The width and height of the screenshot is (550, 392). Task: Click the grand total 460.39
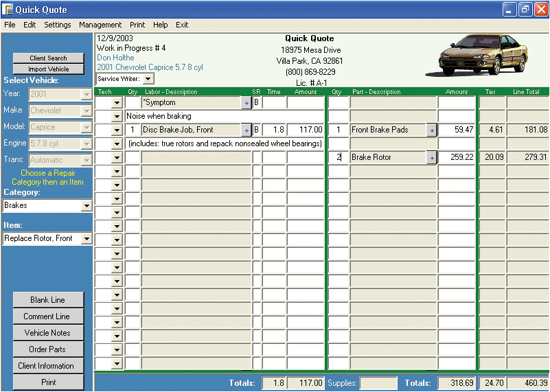point(527,383)
